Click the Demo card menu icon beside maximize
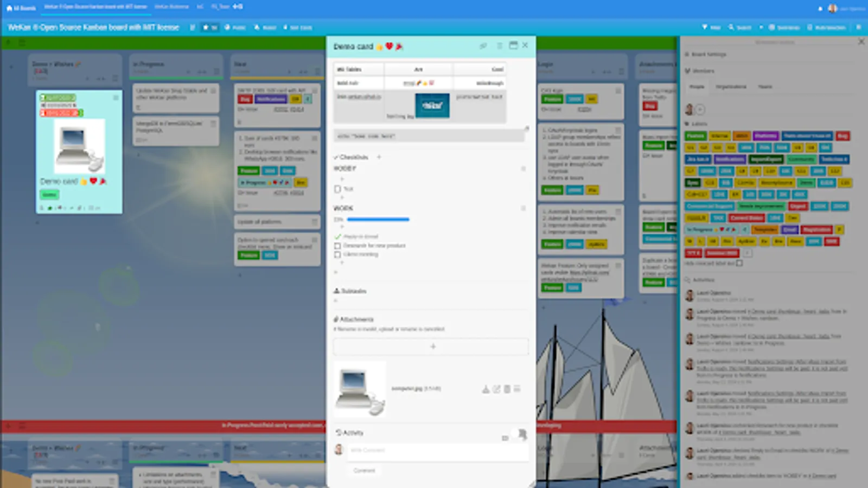The height and width of the screenshot is (488, 868). click(500, 46)
